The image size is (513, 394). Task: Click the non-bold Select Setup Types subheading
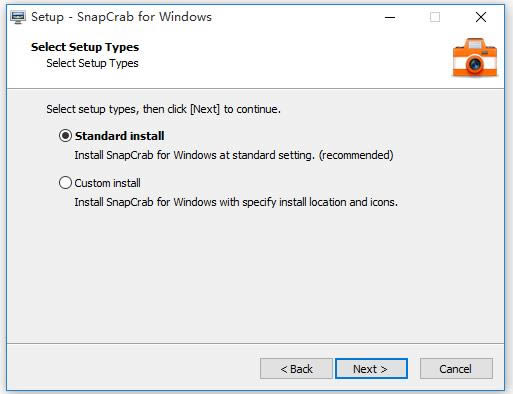point(92,63)
